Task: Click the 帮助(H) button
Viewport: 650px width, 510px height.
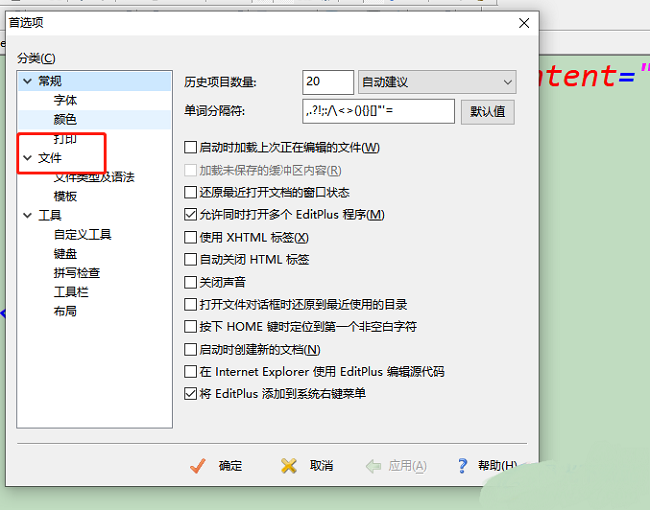Action: click(x=488, y=466)
